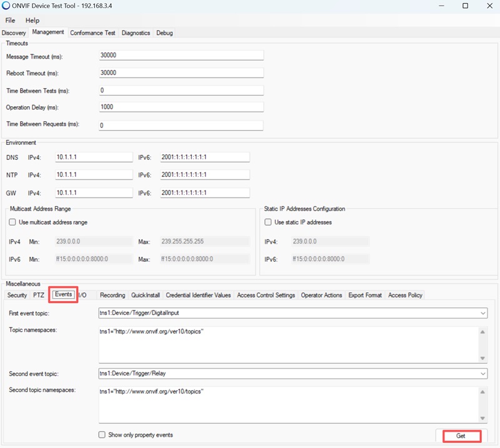This screenshot has height=448, width=500.
Task: Expand the First event topic dropdown
Action: (x=482, y=312)
